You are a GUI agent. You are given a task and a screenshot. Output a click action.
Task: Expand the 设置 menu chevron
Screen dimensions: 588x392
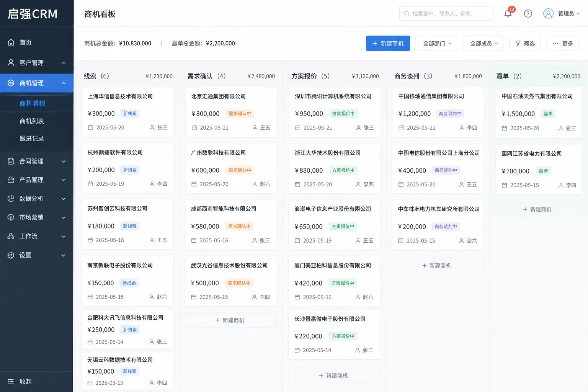coord(64,255)
